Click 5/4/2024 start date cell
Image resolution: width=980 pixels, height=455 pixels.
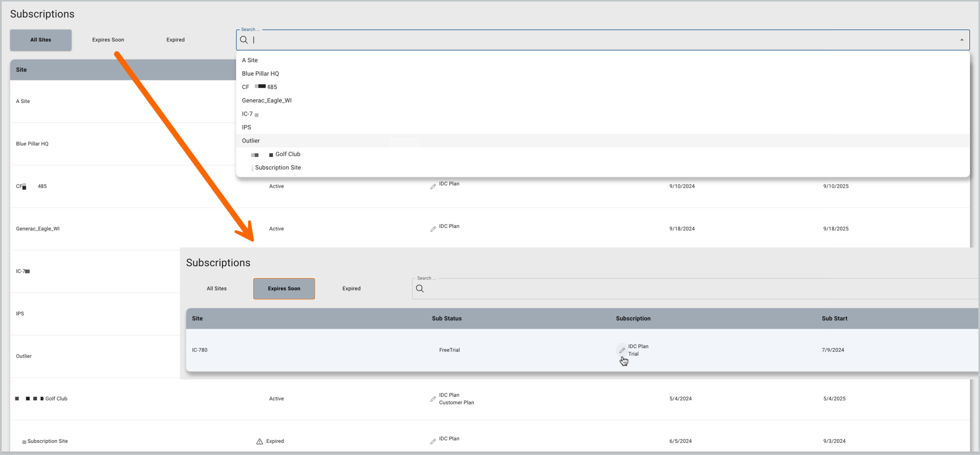pyautogui.click(x=680, y=399)
